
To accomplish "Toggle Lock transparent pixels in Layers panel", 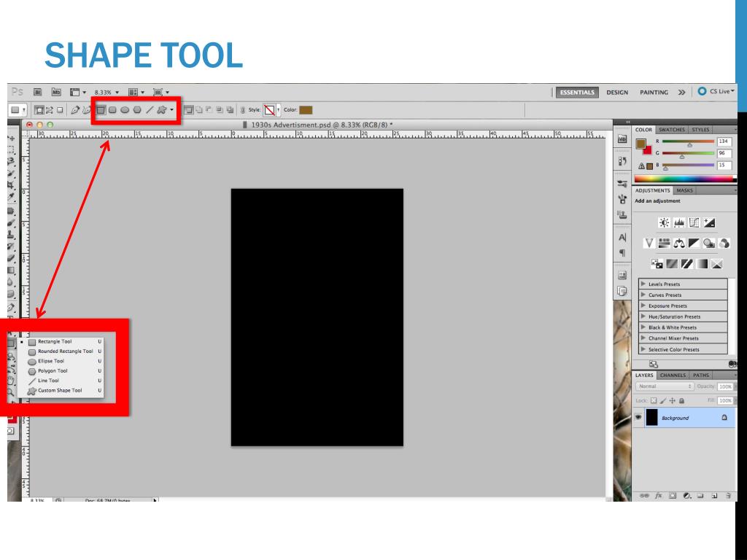I will point(654,401).
